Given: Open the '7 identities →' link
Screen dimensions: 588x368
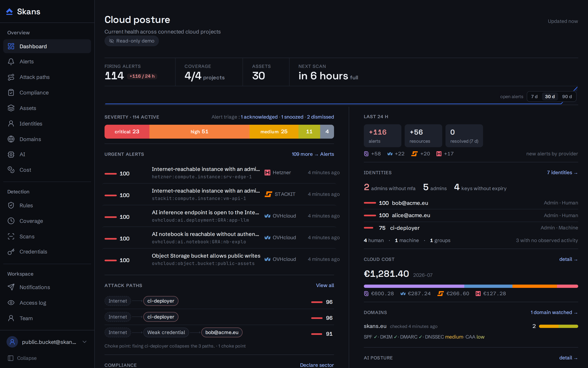Looking at the screenshot, I should tap(562, 173).
